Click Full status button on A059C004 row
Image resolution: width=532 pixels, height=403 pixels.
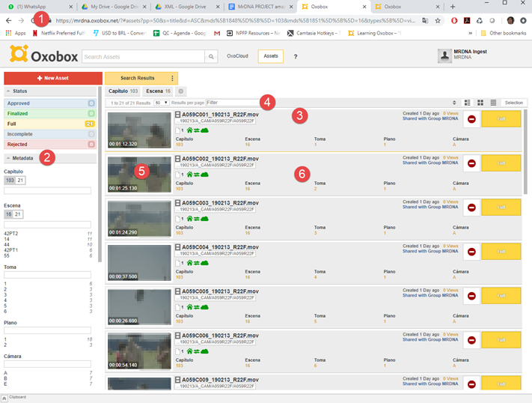pyautogui.click(x=501, y=252)
